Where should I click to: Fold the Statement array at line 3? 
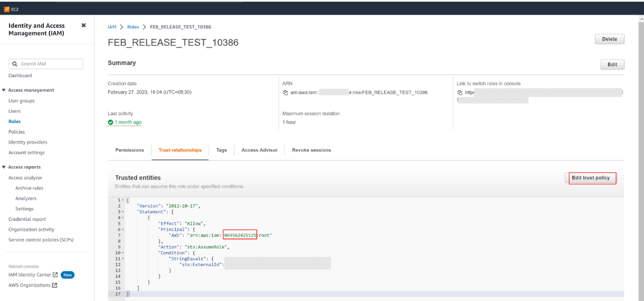pyautogui.click(x=123, y=212)
